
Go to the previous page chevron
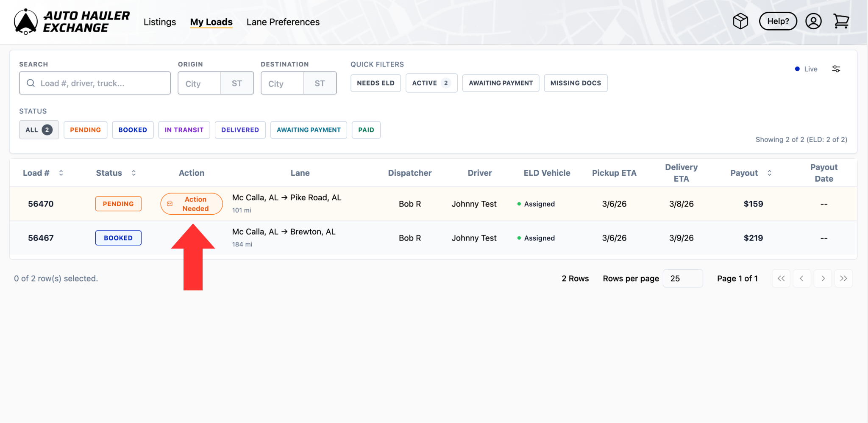click(x=801, y=279)
